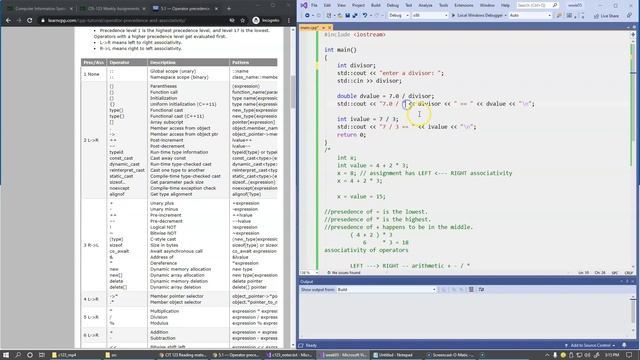Click the 'Description' table header

[x=163, y=62]
